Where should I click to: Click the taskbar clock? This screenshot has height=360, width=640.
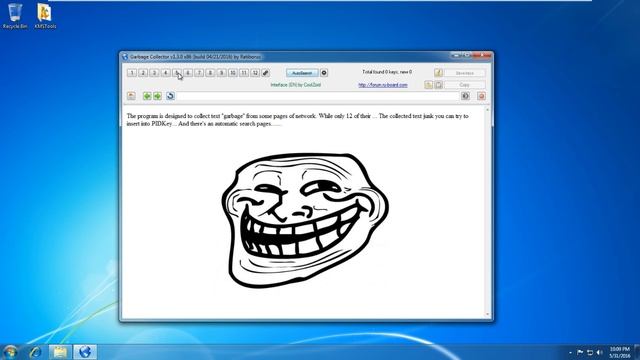tap(620, 352)
